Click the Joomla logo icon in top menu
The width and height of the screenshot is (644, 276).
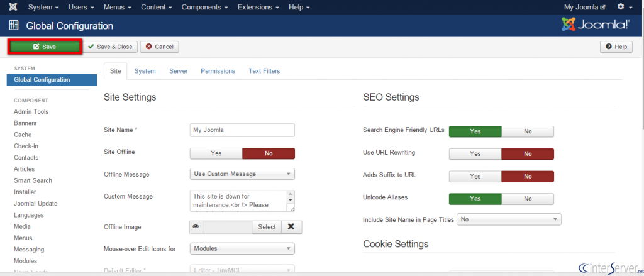pos(13,7)
